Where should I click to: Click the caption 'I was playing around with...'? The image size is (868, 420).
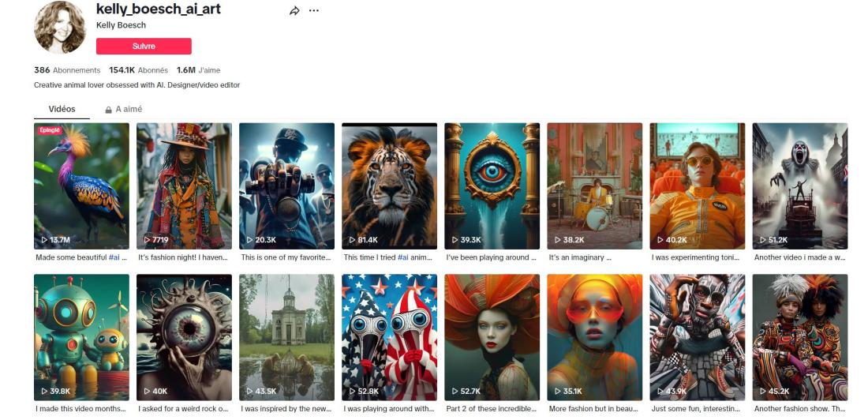[x=389, y=409]
